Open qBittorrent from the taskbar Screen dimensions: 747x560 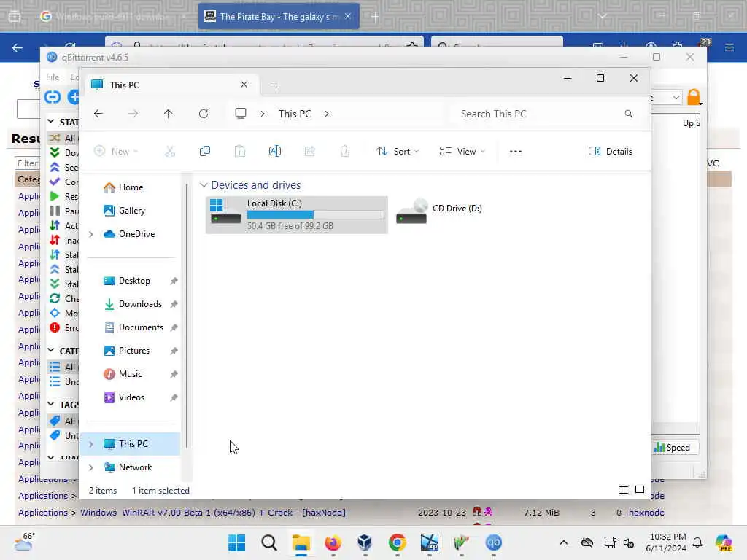[x=494, y=542]
